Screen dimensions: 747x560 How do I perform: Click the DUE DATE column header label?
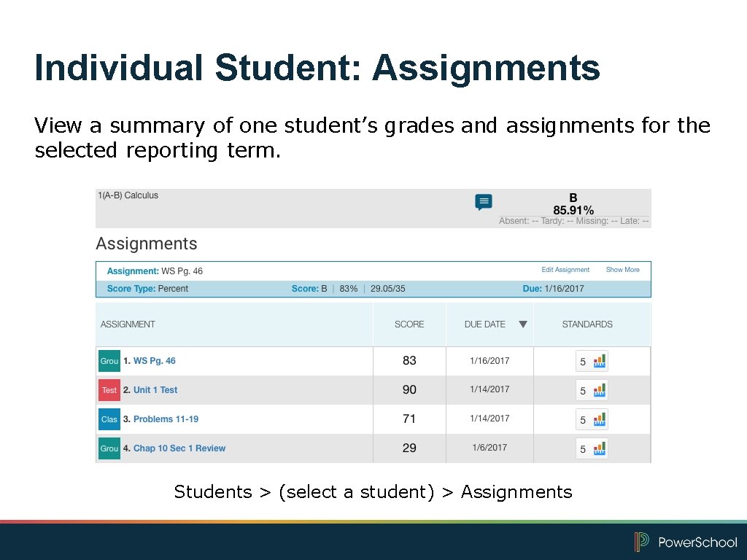(x=485, y=324)
